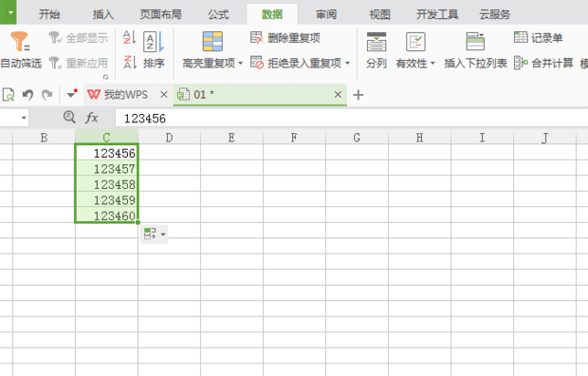The image size is (588, 376).
Task: Click the 分列 text to columns icon
Action: (377, 42)
